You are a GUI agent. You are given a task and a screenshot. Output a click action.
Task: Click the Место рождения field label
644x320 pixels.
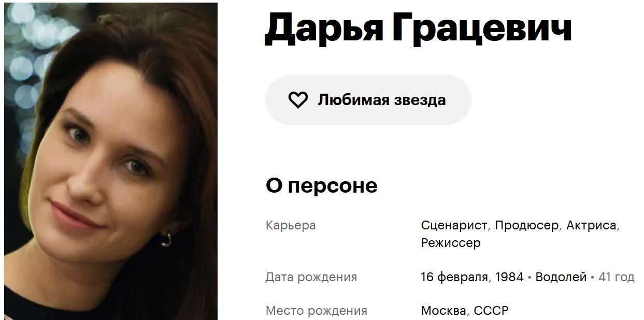[317, 311]
